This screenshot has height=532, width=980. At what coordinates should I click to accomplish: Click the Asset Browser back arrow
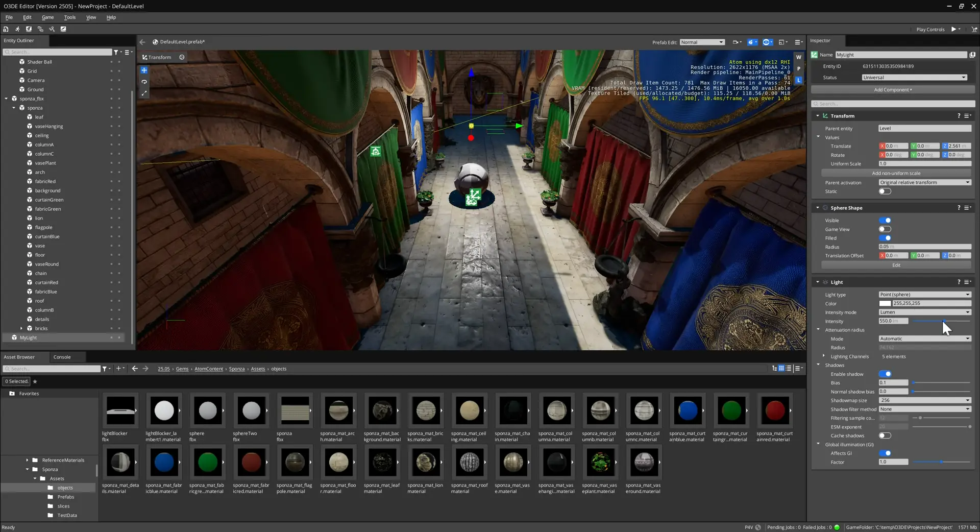(x=135, y=369)
